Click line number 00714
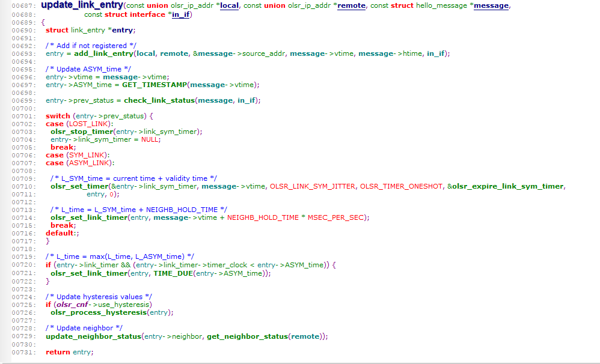600x364 pixels. 23,218
